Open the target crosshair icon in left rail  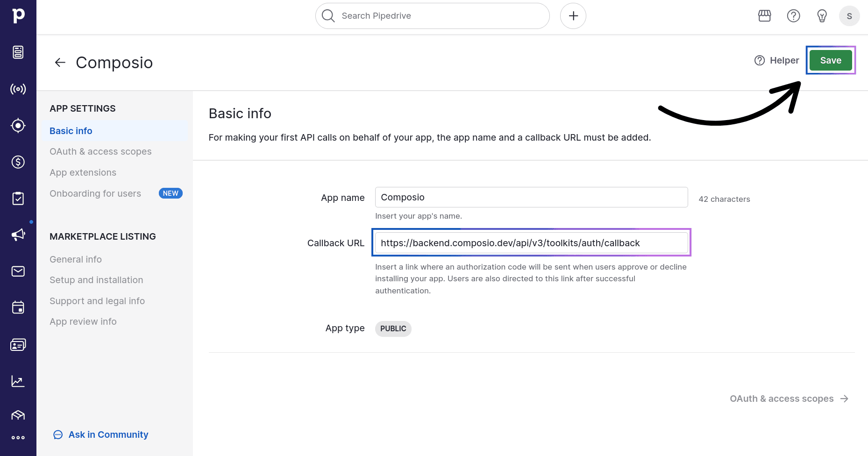pos(18,125)
